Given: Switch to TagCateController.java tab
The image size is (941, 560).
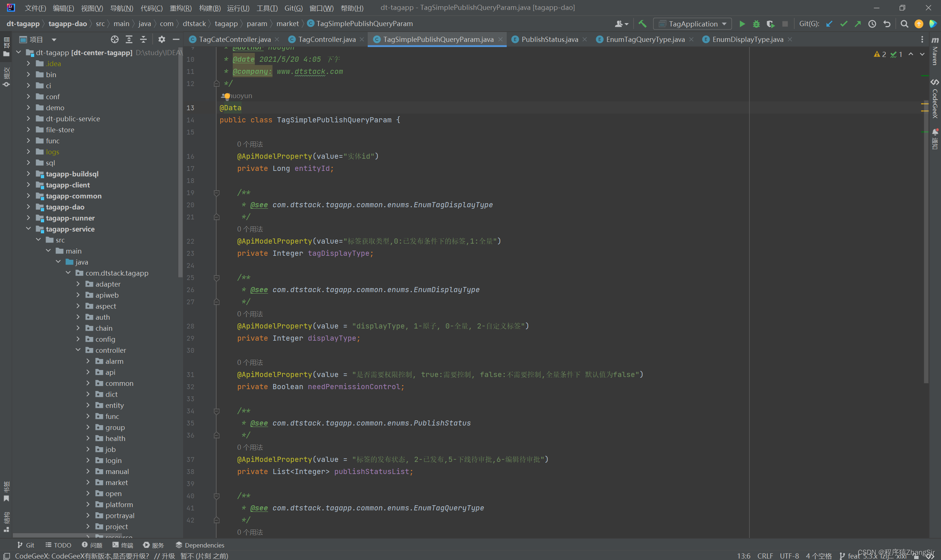Looking at the screenshot, I should click(235, 39).
